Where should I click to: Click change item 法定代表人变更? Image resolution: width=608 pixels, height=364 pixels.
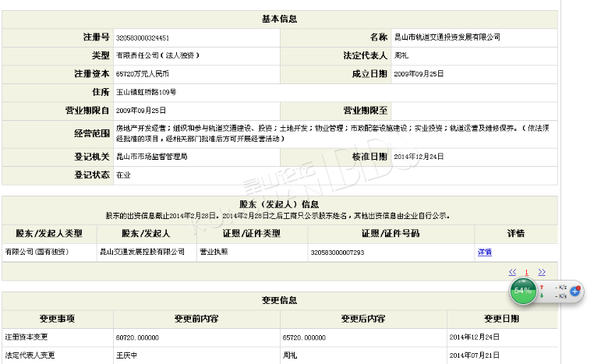pos(30,355)
